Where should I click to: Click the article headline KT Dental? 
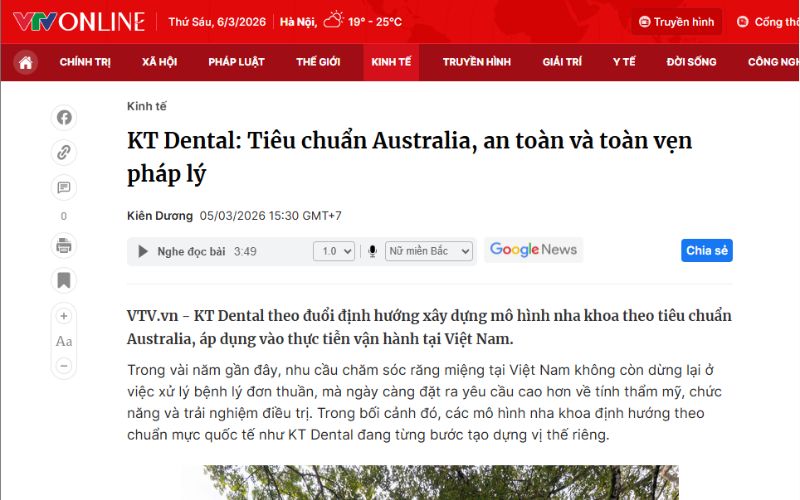410,157
